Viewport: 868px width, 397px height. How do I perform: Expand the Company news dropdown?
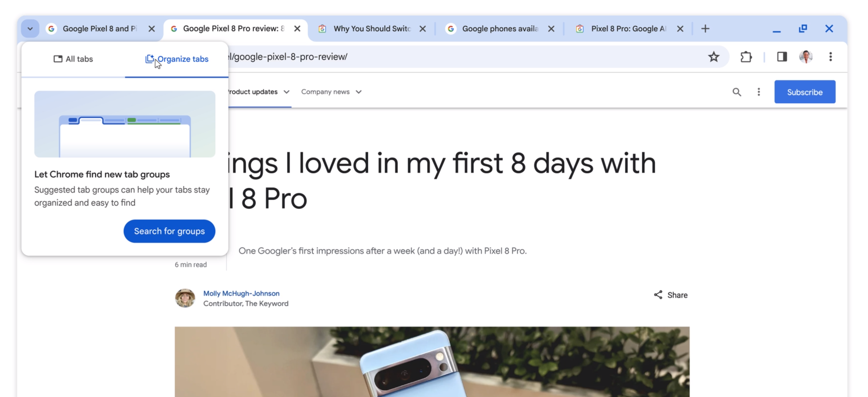pos(331,92)
